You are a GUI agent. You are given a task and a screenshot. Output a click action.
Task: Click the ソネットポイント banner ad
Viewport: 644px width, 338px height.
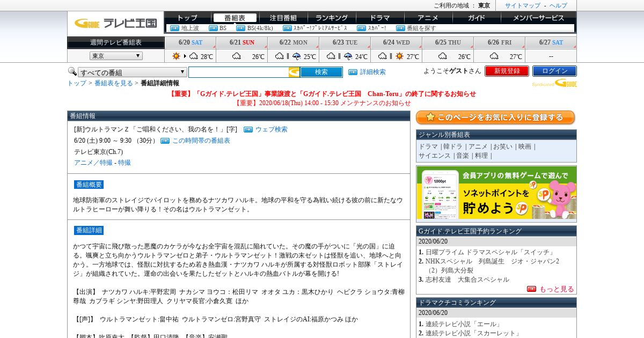tap(496, 194)
